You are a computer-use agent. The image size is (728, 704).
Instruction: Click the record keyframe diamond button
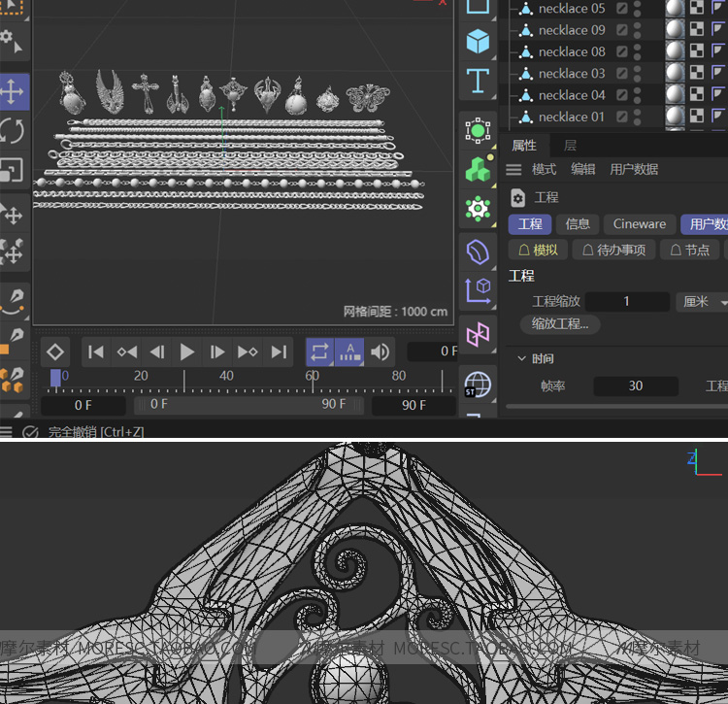coord(55,352)
